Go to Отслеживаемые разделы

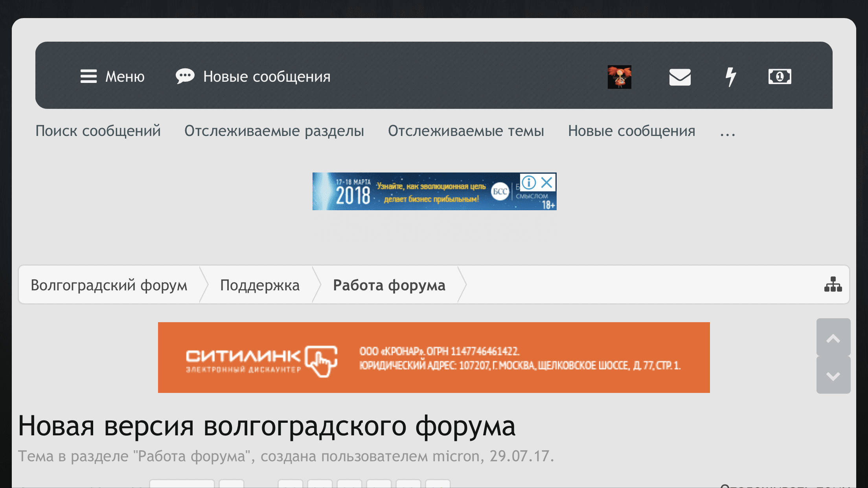[274, 131]
